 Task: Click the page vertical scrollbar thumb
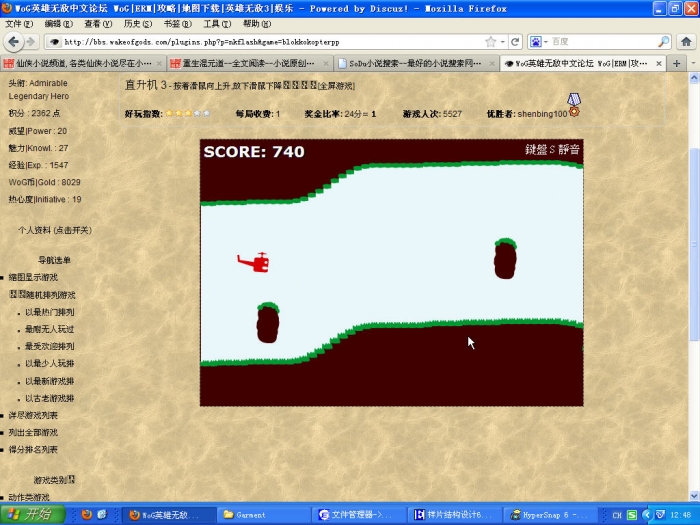tap(694, 244)
